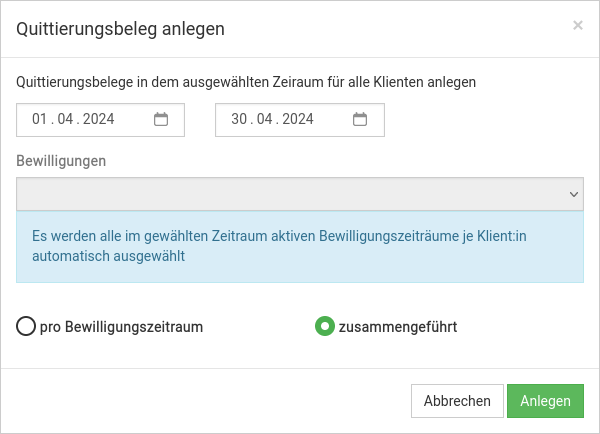Select the month segment of the end date

pos(265,119)
